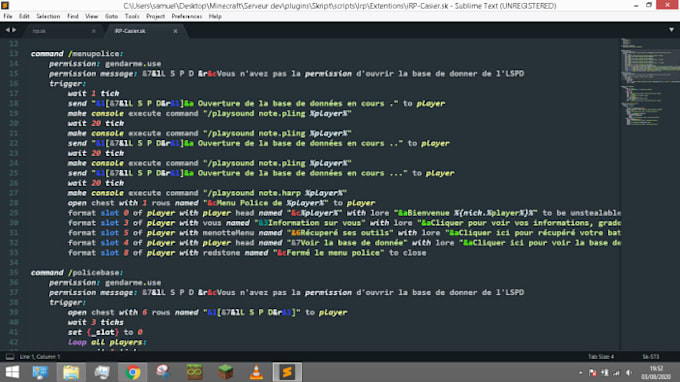This screenshot has width=680, height=382.
Task: Click the 'format slot 8' line
Action: (247, 253)
